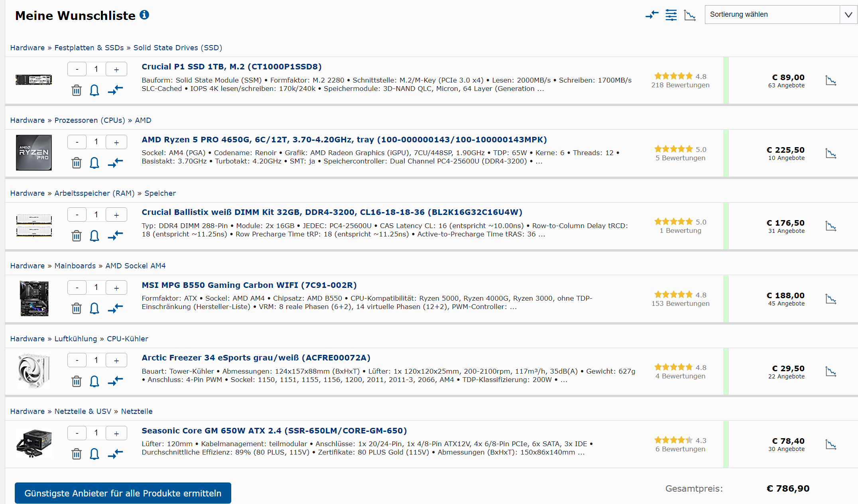Open the Sortierung wählen dropdown
Viewport: 858px width, 504px height.
780,15
